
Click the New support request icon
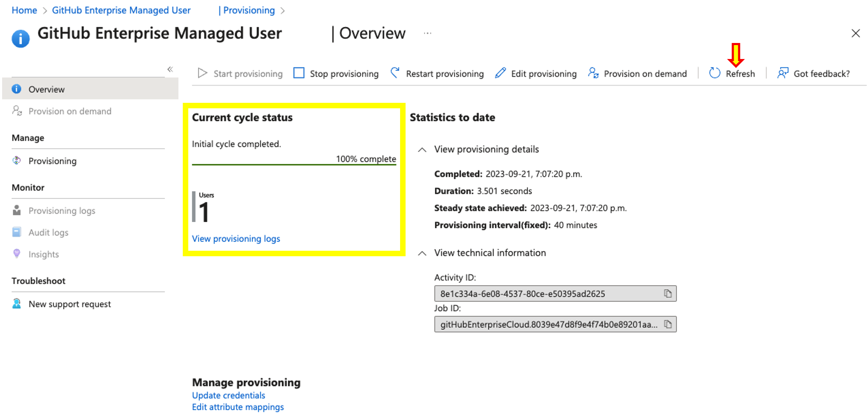(17, 303)
